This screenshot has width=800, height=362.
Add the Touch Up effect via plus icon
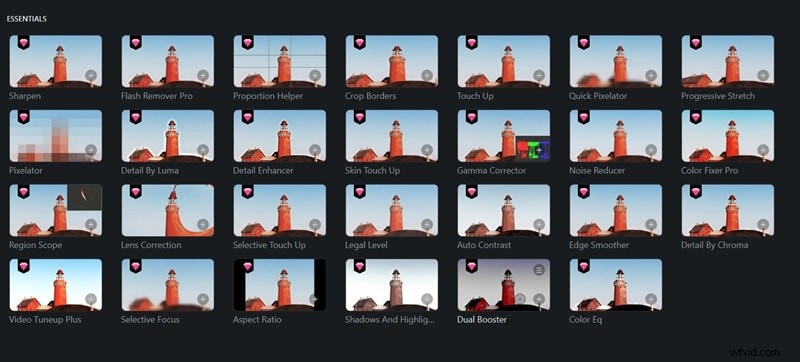coord(539,75)
